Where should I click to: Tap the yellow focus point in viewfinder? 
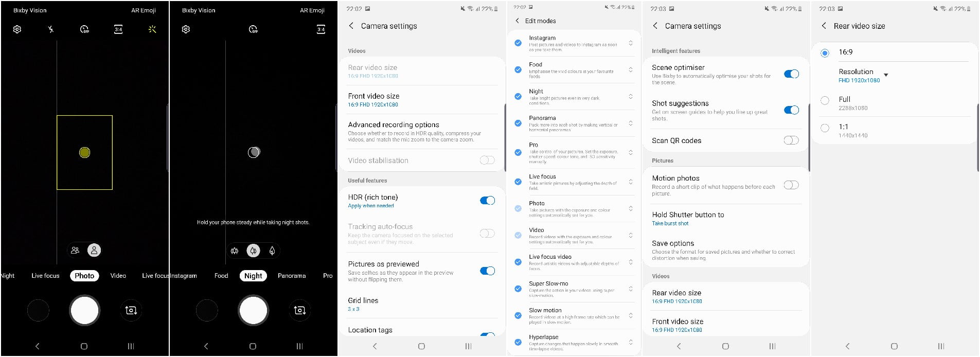pyautogui.click(x=85, y=152)
